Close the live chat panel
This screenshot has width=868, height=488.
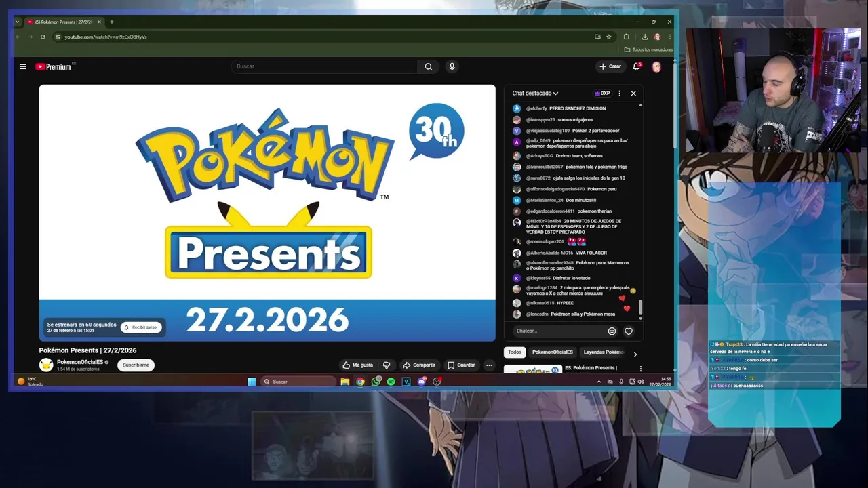(x=633, y=94)
